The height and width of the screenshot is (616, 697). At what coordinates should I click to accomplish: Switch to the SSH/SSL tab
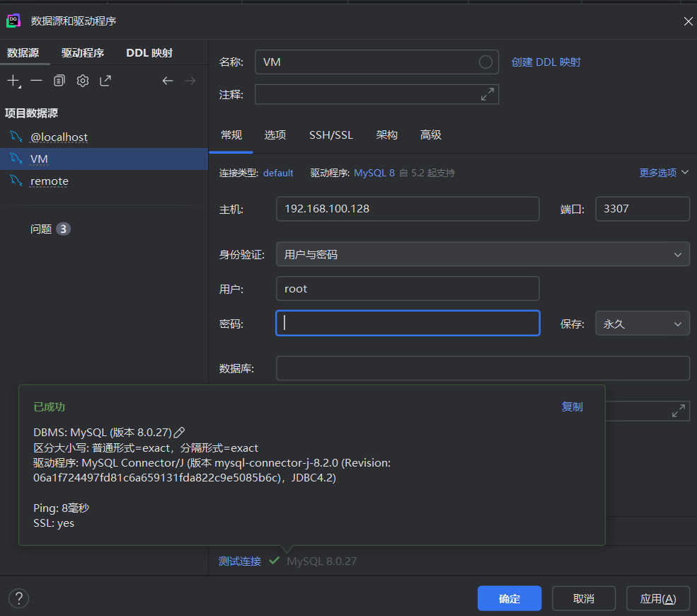330,135
